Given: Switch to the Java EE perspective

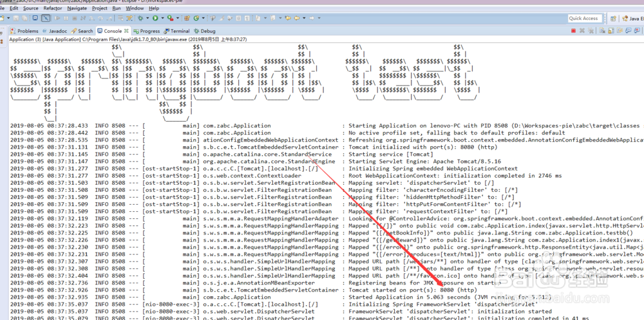Looking at the screenshot, I should tap(632, 18).
